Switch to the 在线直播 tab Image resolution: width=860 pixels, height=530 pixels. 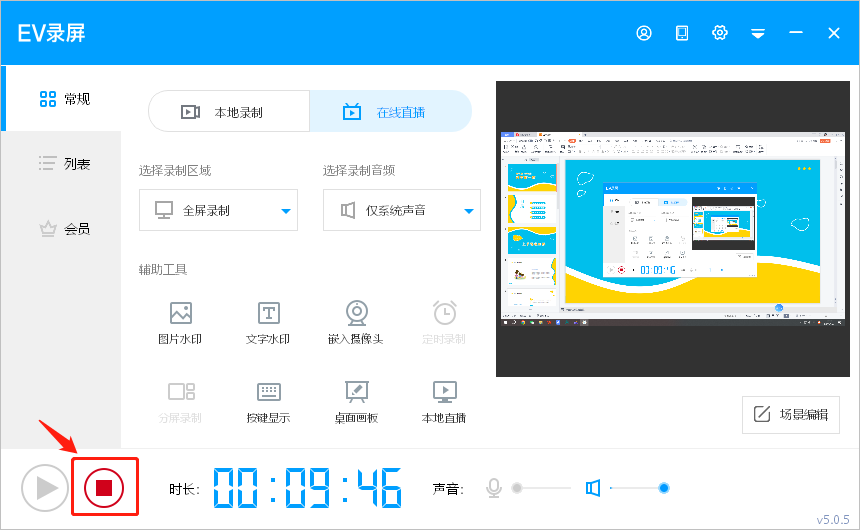(390, 112)
